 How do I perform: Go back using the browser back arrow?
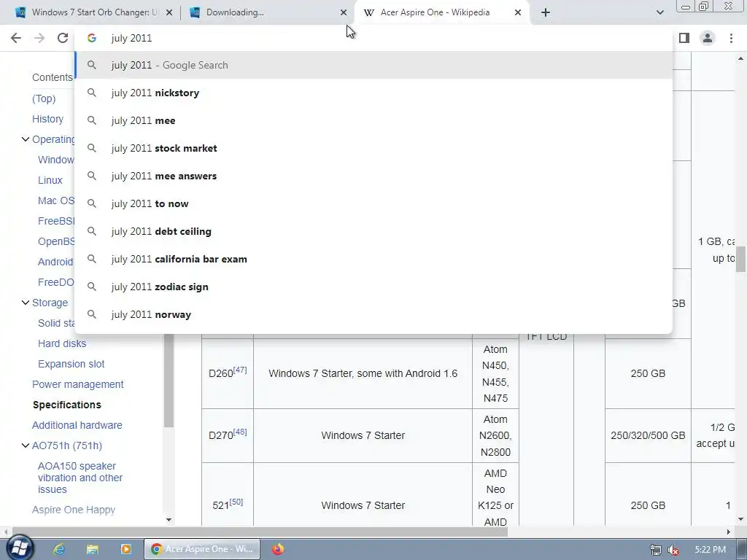pyautogui.click(x=16, y=38)
